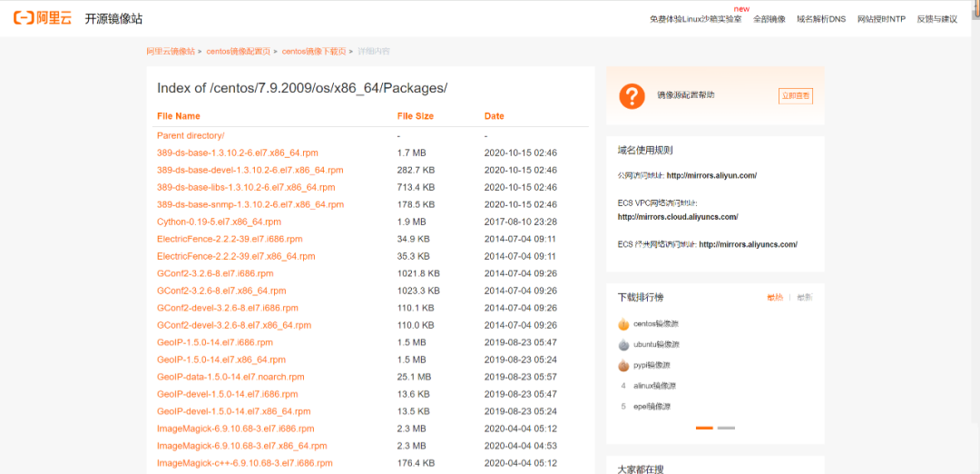Download ImageMagick-6.9.10.68-3.el7.i686.rpm
This screenshot has width=980, height=474.
point(236,429)
